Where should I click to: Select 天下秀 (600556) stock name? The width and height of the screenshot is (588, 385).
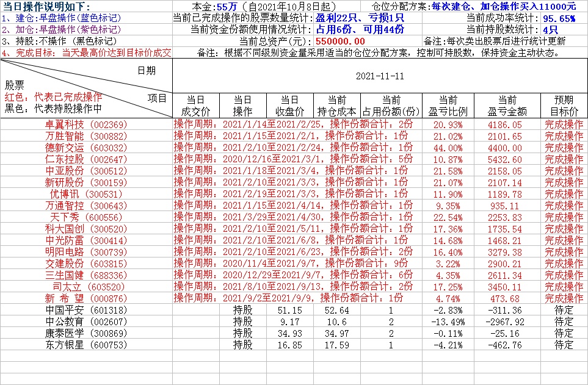(x=86, y=217)
